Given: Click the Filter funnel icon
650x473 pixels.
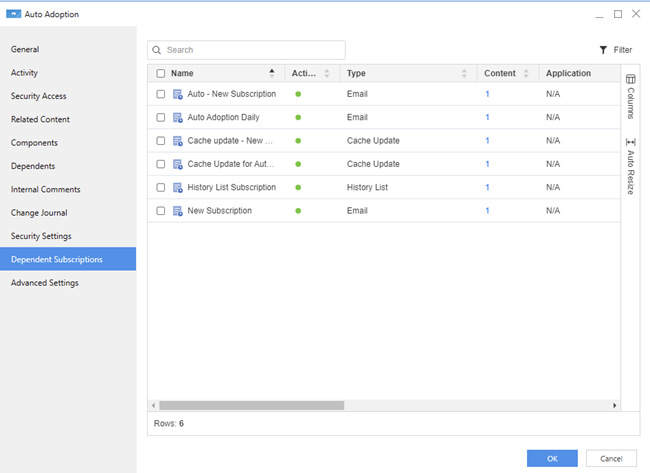Looking at the screenshot, I should click(603, 50).
